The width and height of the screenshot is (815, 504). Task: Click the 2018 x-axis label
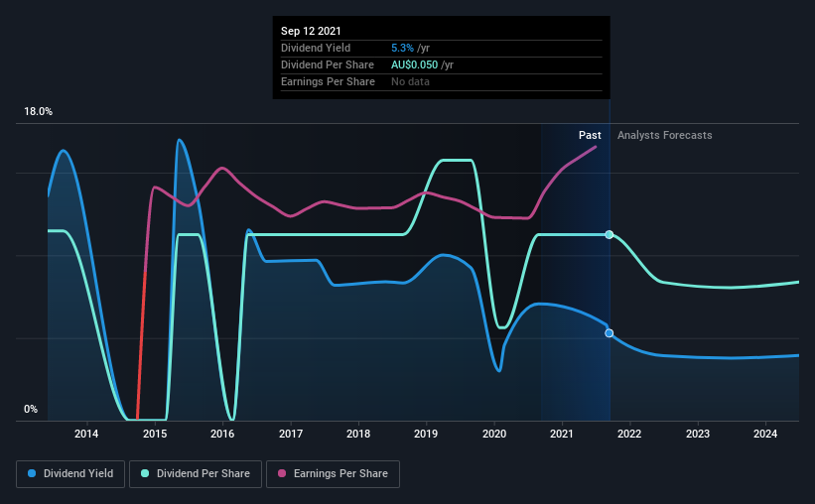point(358,434)
